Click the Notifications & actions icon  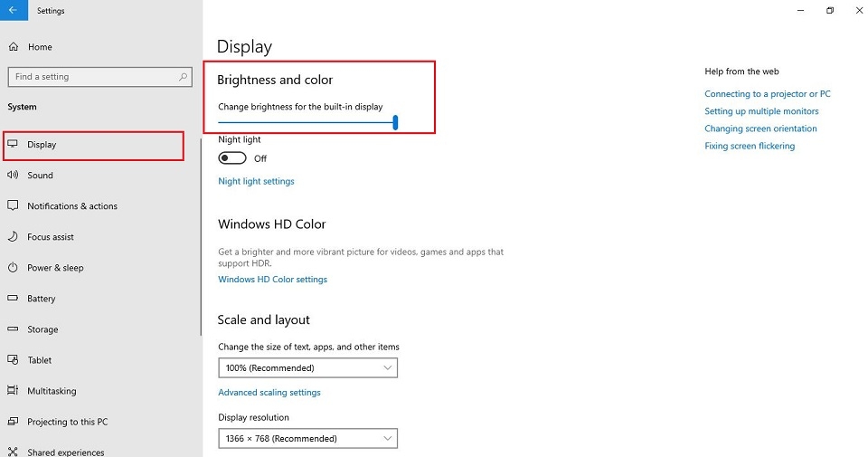[13, 206]
